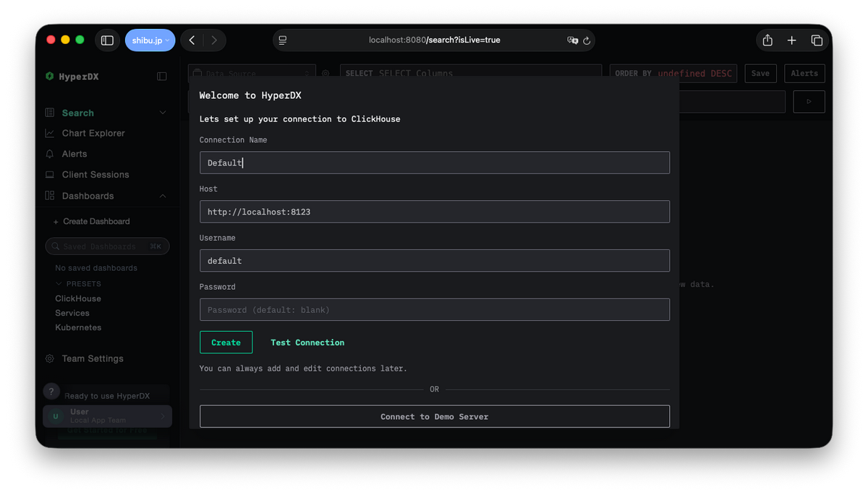Collapse the Dashboards section chevron
This screenshot has width=868, height=495.
point(163,196)
